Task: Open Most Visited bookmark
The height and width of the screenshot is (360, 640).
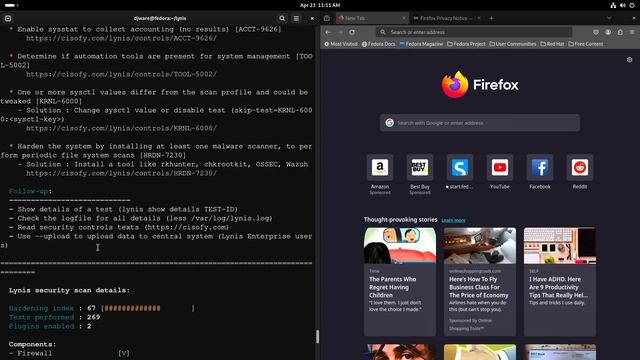Action: pos(341,44)
